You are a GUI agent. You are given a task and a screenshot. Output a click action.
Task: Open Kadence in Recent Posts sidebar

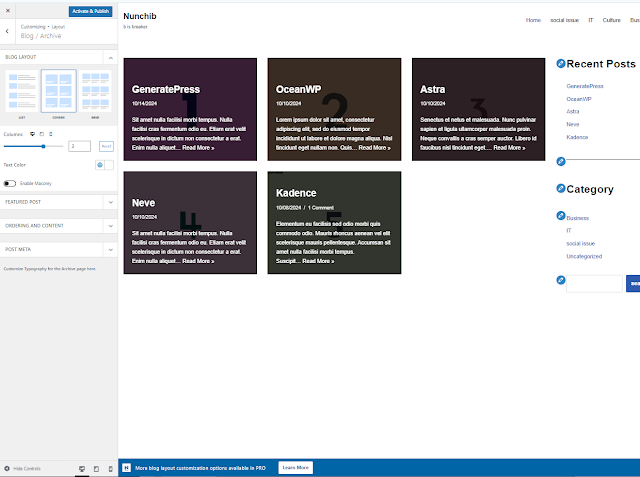tap(577, 137)
